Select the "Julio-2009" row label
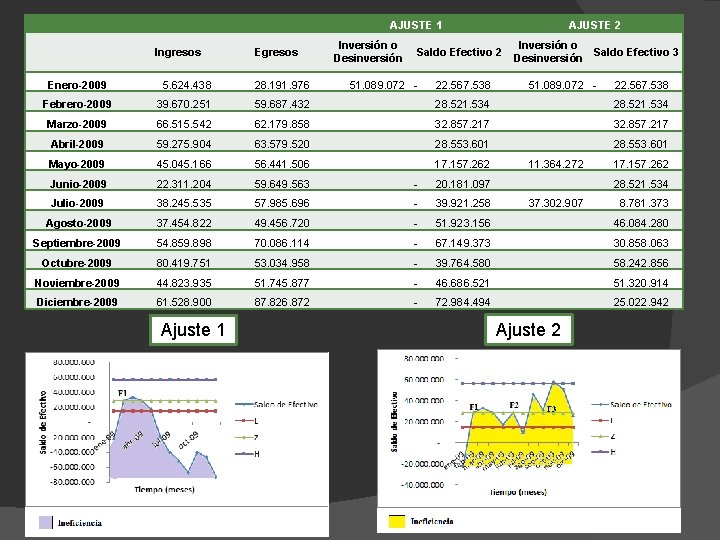Viewport: 720px width, 540px height. 77,203
